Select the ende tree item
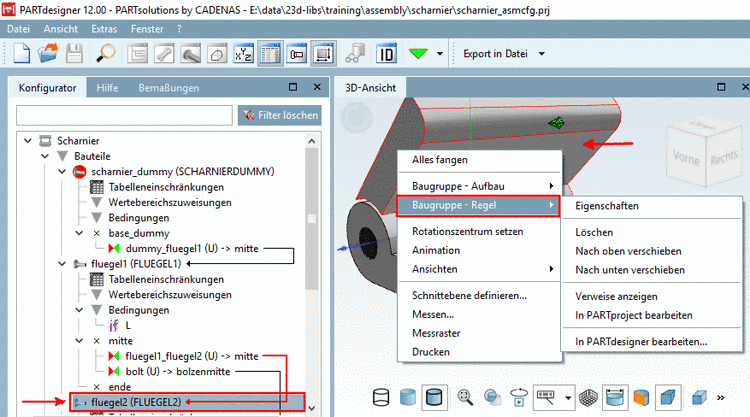 point(120,387)
